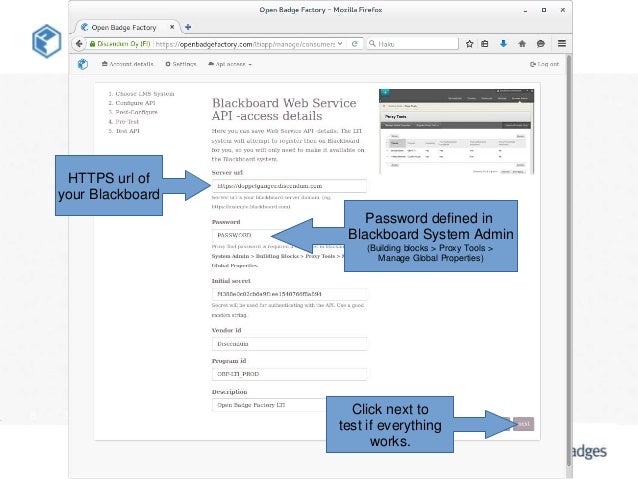The image size is (638, 479).
Task: Click the bookmark star icon
Action: (469, 44)
